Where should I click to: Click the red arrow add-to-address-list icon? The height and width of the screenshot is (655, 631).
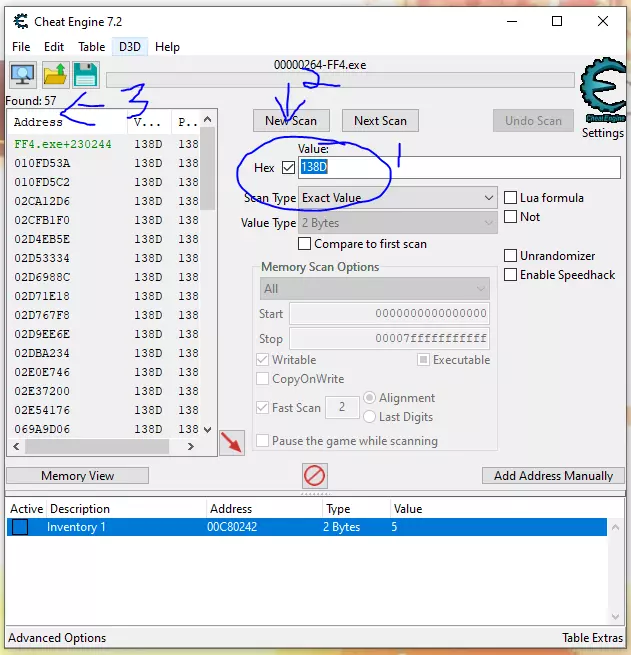(x=232, y=443)
